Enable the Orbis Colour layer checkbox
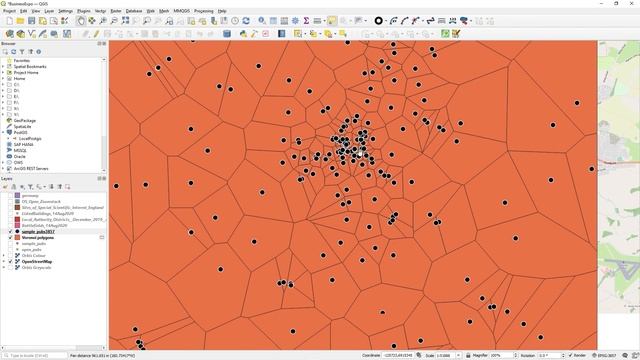Viewport: 640px width, 360px height. coord(11,256)
